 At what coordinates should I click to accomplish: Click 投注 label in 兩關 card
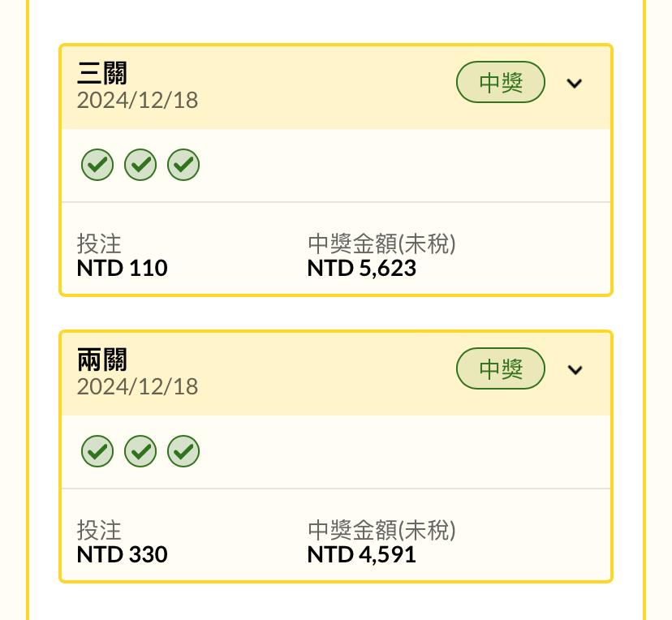99,531
